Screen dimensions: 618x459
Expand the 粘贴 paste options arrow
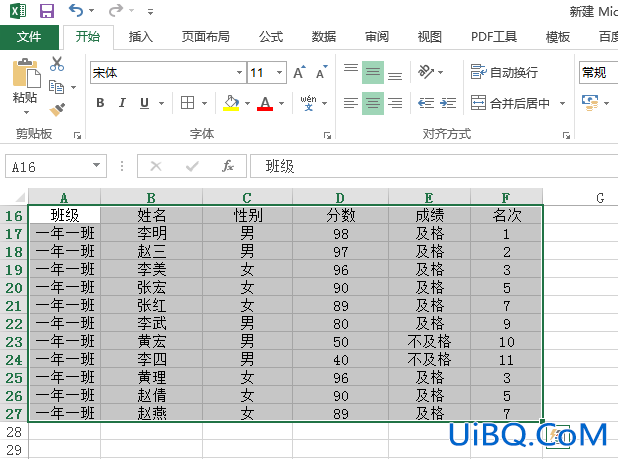[x=26, y=113]
